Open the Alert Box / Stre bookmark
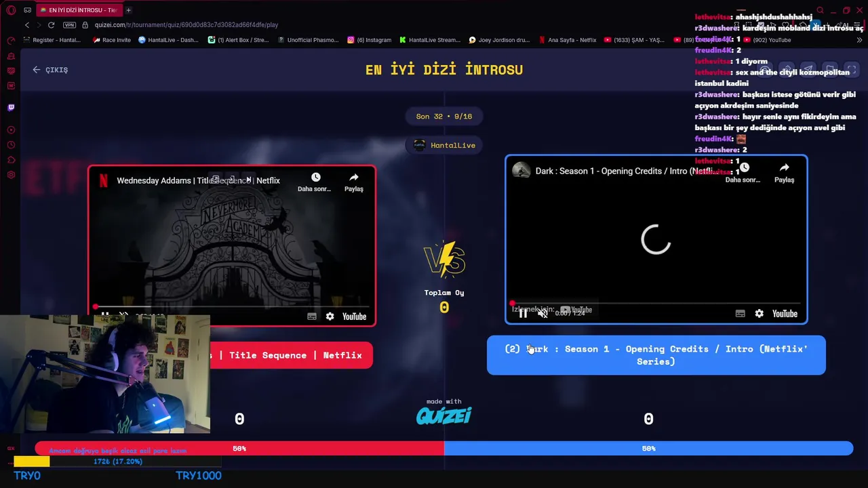 (238, 40)
